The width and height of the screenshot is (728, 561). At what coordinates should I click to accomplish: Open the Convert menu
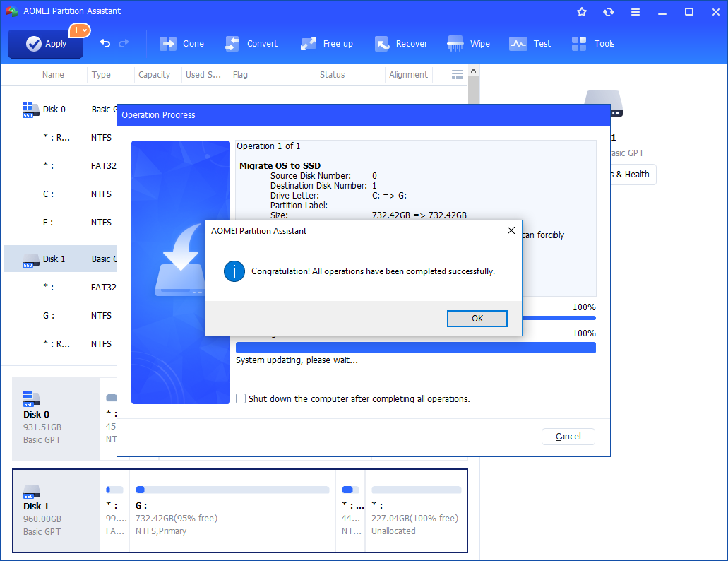(251, 44)
